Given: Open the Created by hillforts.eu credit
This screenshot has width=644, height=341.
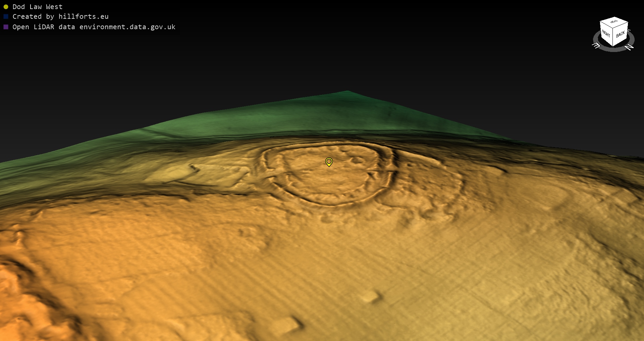Looking at the screenshot, I should click(x=60, y=16).
